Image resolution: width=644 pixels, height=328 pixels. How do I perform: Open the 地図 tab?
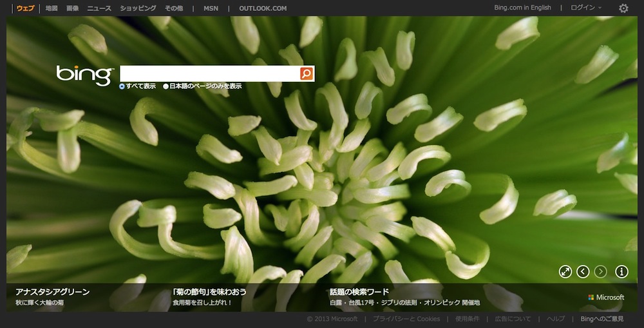click(52, 8)
